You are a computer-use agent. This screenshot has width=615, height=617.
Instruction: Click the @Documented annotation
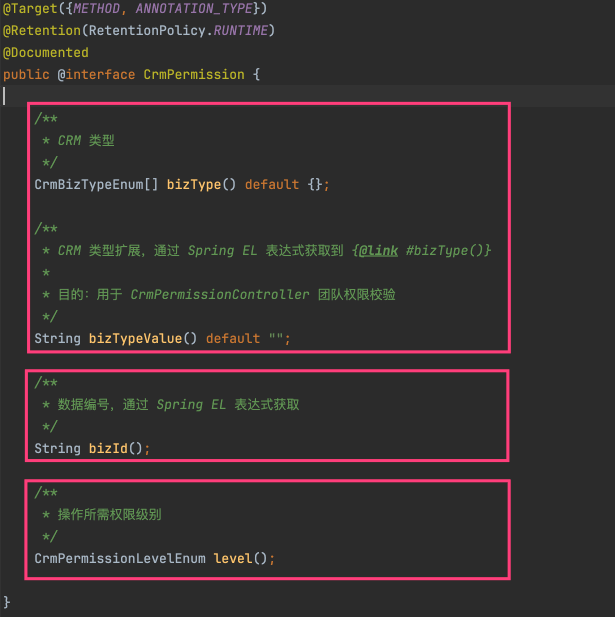click(46, 52)
